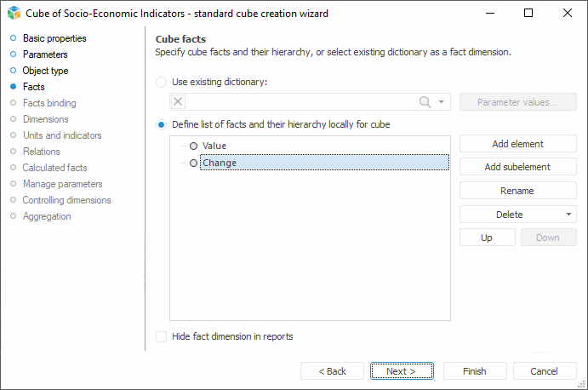This screenshot has width=588, height=390.
Task: Select the Use existing dictionary radio option
Action: click(x=162, y=82)
